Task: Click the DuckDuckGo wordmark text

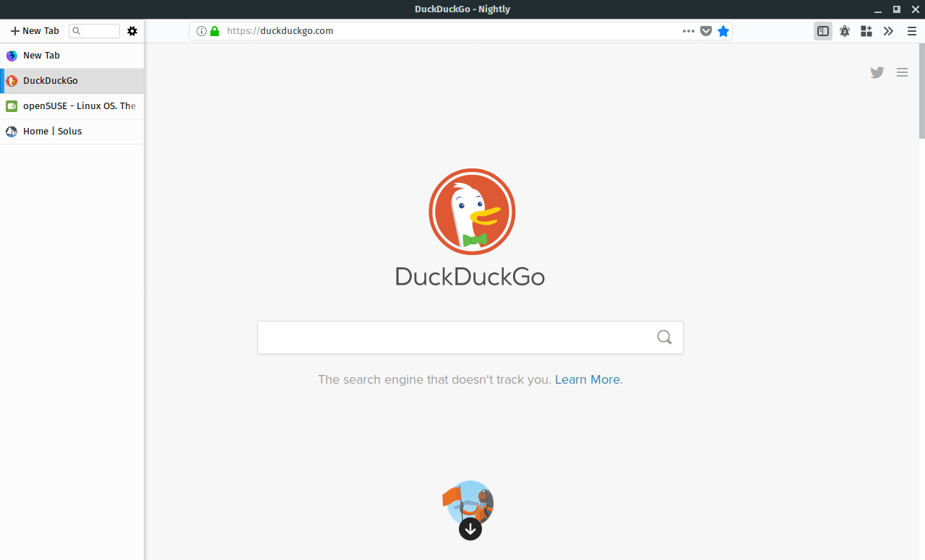Action: click(470, 277)
